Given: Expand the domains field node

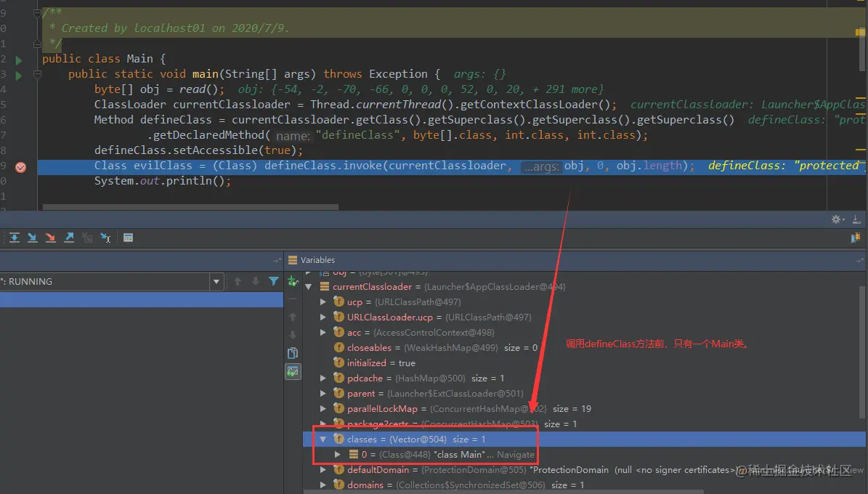Looking at the screenshot, I should [323, 485].
